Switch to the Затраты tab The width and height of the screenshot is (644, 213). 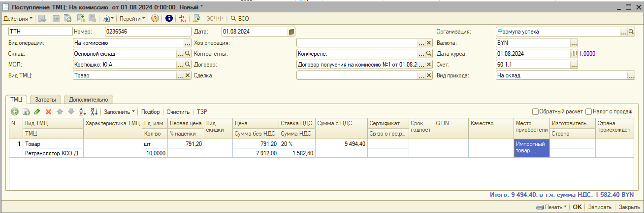click(x=46, y=99)
